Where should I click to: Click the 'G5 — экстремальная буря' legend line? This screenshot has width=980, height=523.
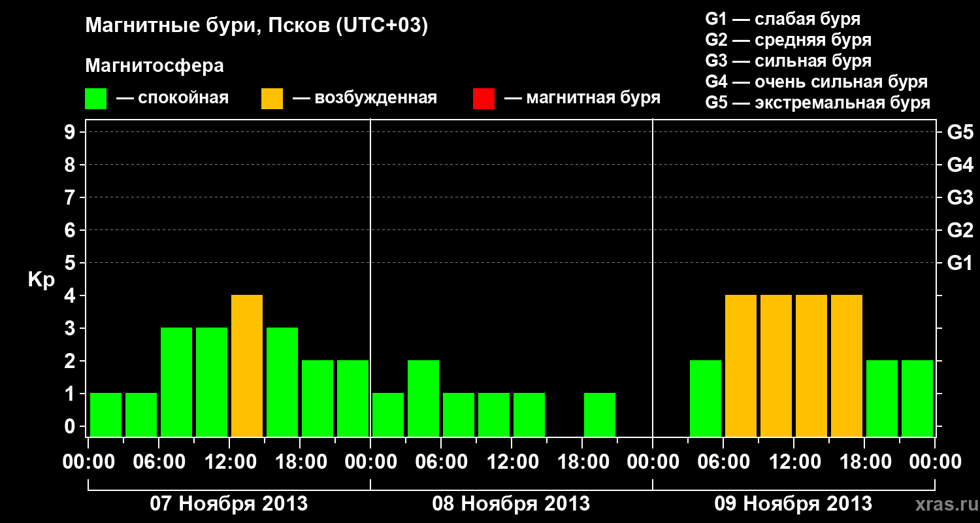click(818, 103)
